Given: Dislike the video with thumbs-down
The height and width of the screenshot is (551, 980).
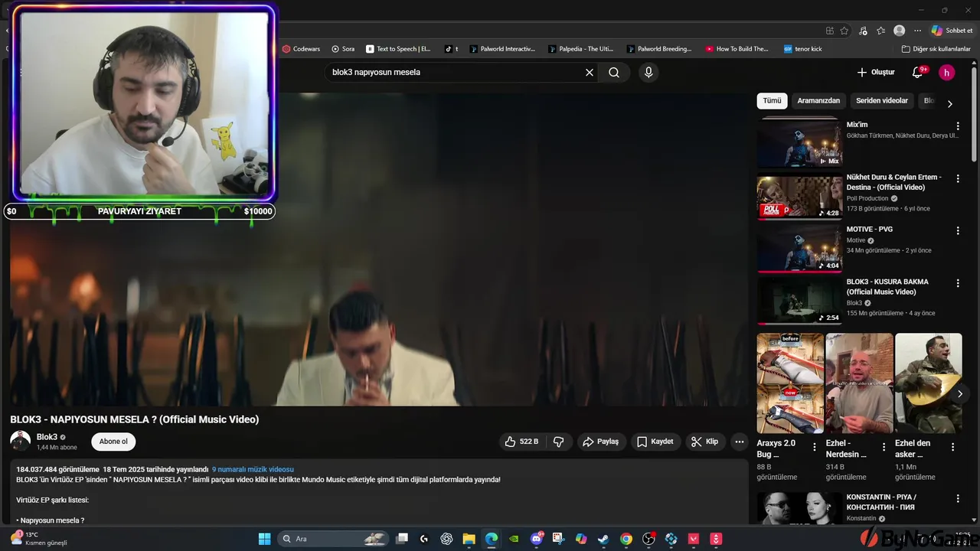Looking at the screenshot, I should pyautogui.click(x=559, y=442).
